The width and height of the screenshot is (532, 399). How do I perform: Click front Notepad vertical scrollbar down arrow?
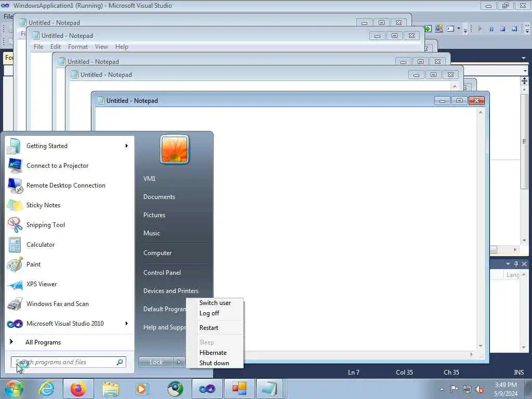(x=481, y=345)
